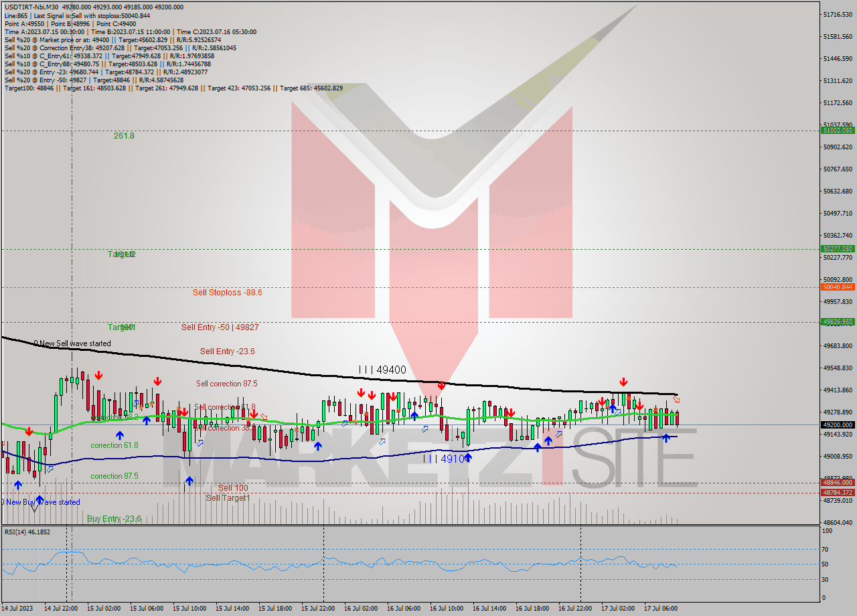Click the 'Sell Entry -23.6' label
The width and height of the screenshot is (857, 616).
(x=227, y=351)
